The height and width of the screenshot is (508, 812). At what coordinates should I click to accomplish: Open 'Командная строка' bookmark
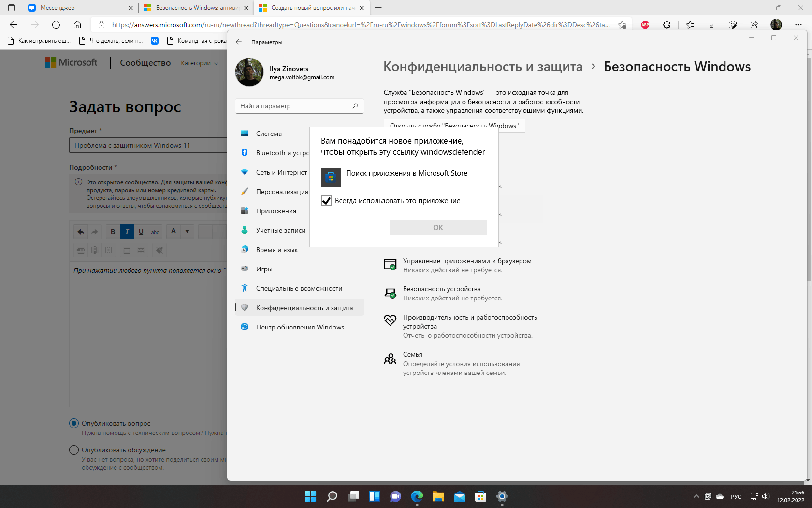coord(196,41)
